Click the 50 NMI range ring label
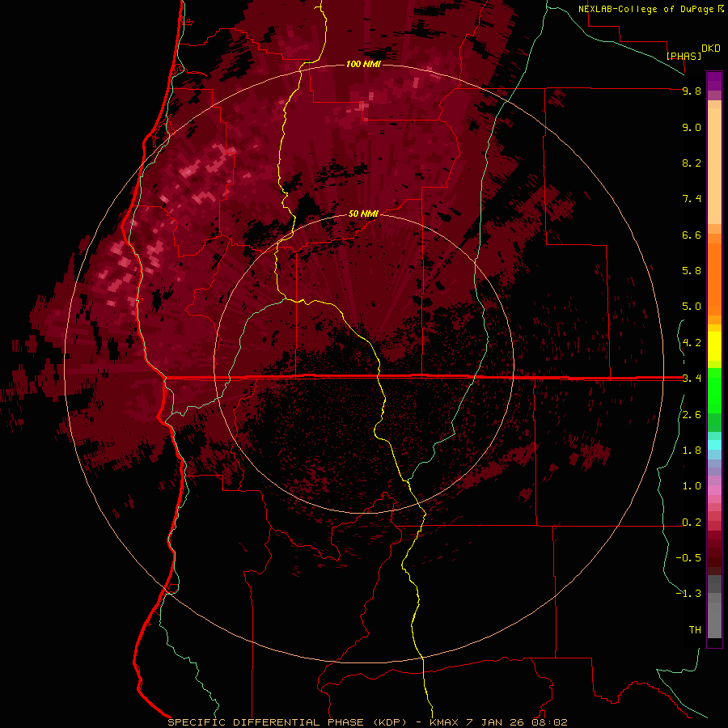The image size is (728, 728). (363, 214)
